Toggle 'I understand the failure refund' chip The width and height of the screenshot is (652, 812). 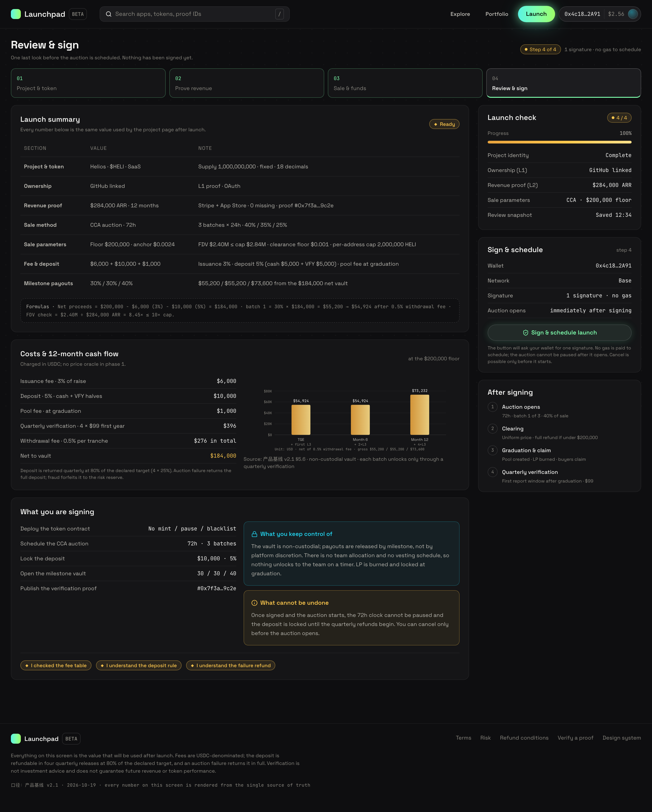[x=230, y=666]
